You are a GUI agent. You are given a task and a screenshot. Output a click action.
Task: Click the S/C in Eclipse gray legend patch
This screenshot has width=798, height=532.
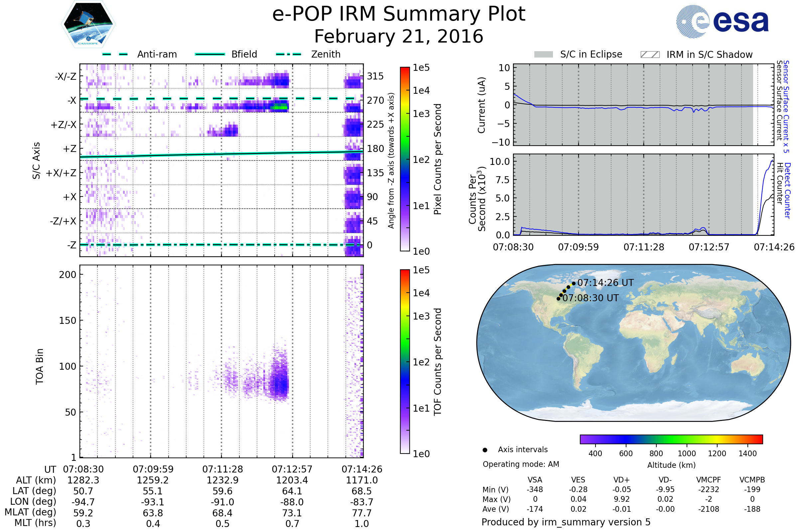click(543, 55)
